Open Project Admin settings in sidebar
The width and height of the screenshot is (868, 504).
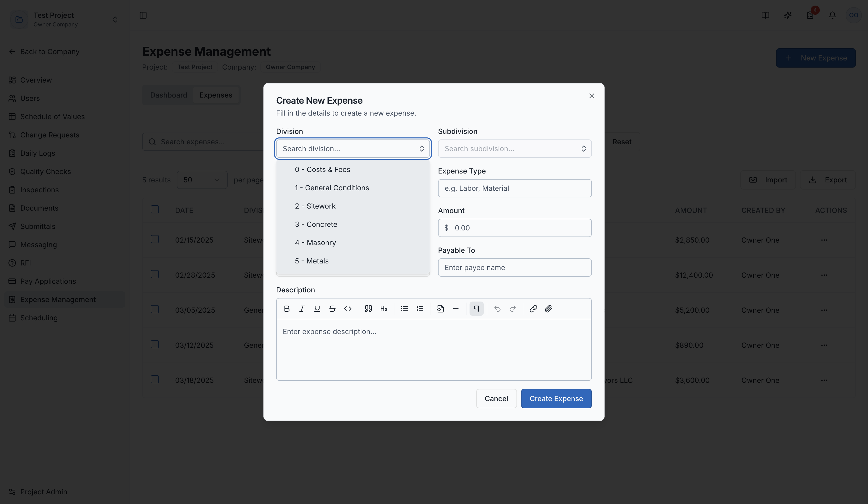point(65,492)
